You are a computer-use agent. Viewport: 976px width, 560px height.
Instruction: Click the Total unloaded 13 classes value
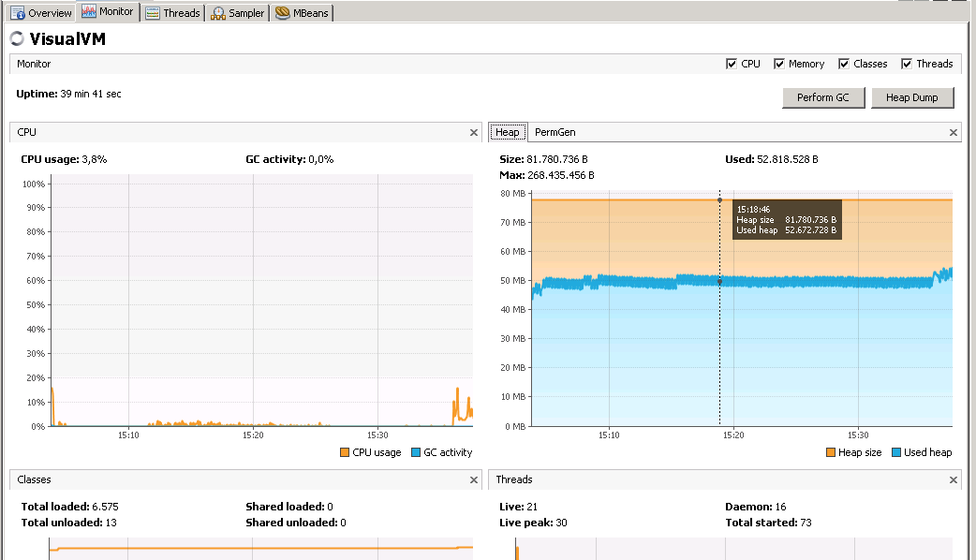111,523
